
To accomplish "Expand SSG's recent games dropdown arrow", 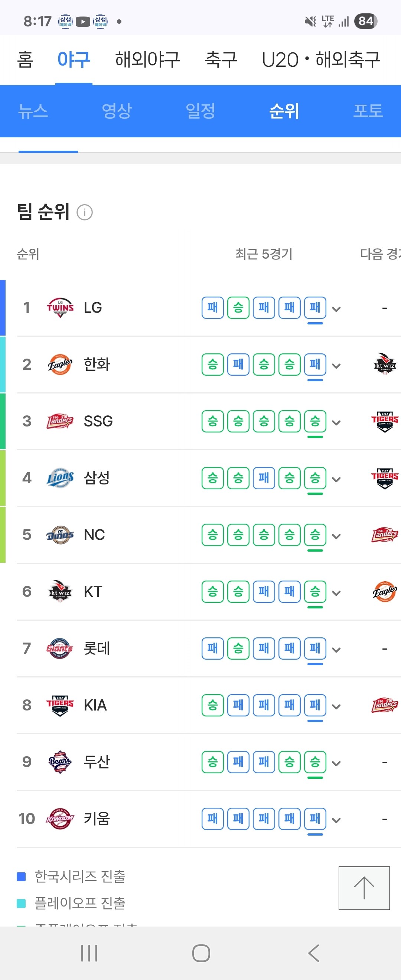I will click(x=336, y=423).
